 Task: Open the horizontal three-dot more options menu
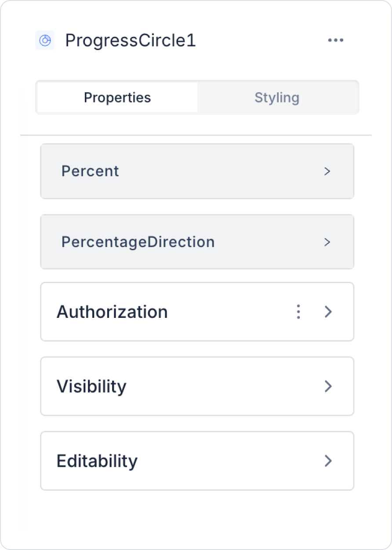pos(336,40)
